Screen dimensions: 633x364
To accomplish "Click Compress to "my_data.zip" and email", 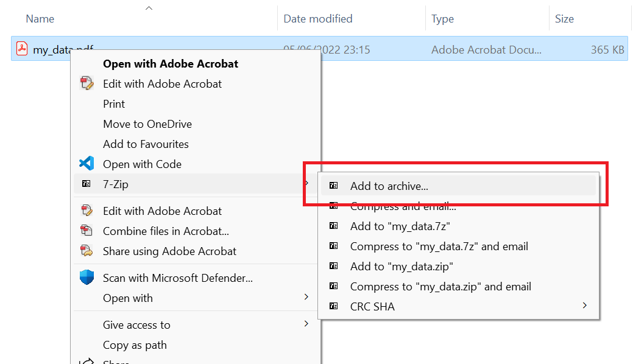I will [440, 286].
